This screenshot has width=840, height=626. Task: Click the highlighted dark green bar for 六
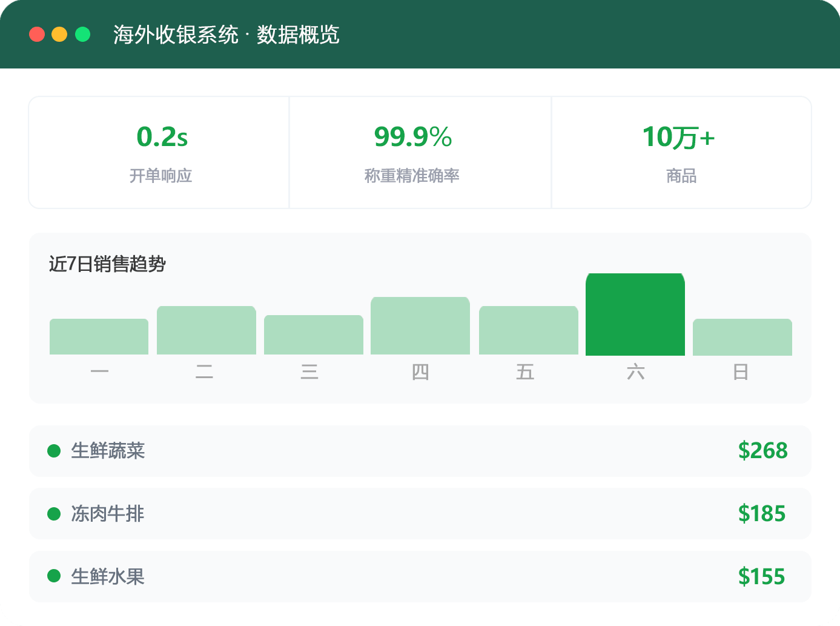[635, 314]
